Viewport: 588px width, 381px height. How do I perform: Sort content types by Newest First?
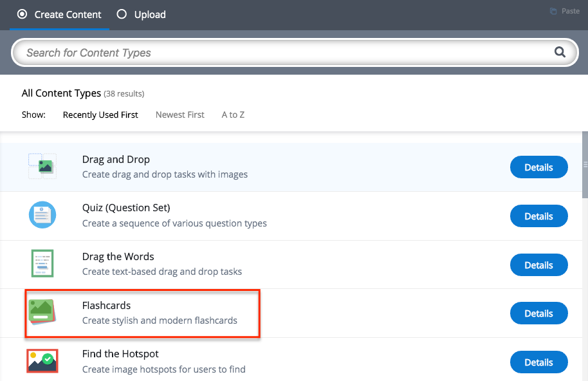coord(180,115)
